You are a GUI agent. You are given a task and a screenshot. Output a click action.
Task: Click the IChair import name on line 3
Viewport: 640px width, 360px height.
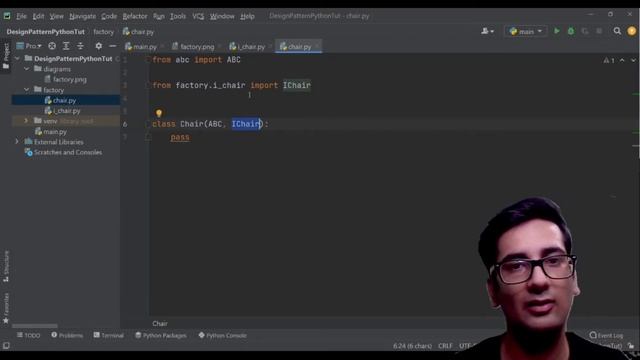click(x=297, y=85)
